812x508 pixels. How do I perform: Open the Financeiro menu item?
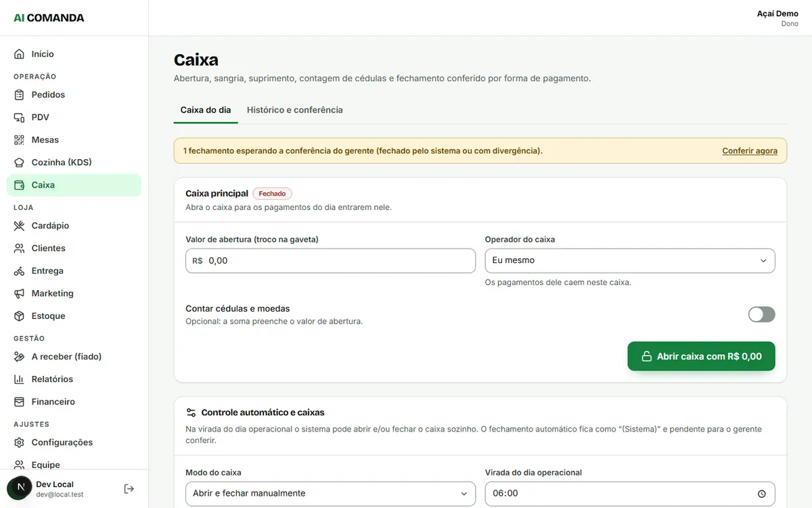click(74, 402)
